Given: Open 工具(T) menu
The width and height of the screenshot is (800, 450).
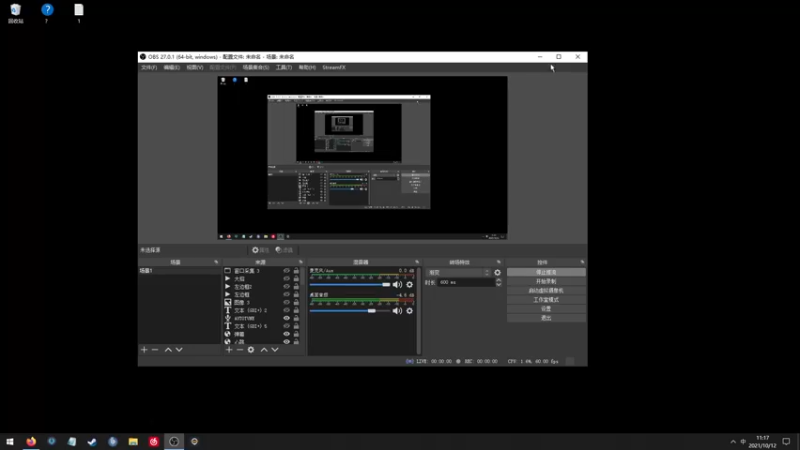Looking at the screenshot, I should 284,67.
